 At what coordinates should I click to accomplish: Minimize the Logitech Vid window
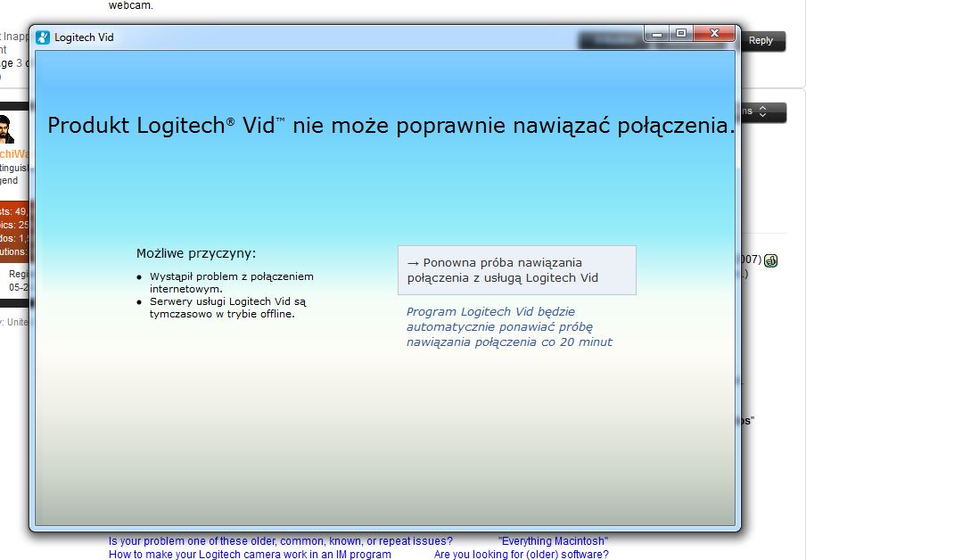pyautogui.click(x=656, y=34)
